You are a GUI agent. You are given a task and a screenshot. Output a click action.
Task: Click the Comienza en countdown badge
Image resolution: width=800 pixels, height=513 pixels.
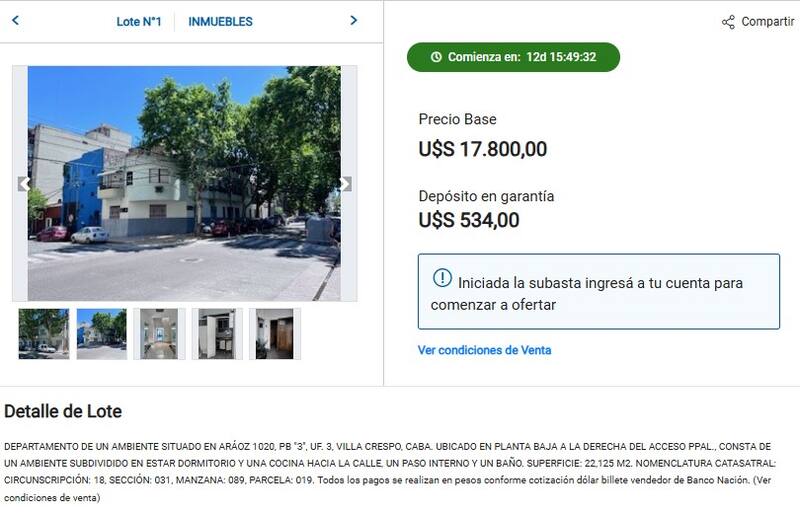coord(513,57)
